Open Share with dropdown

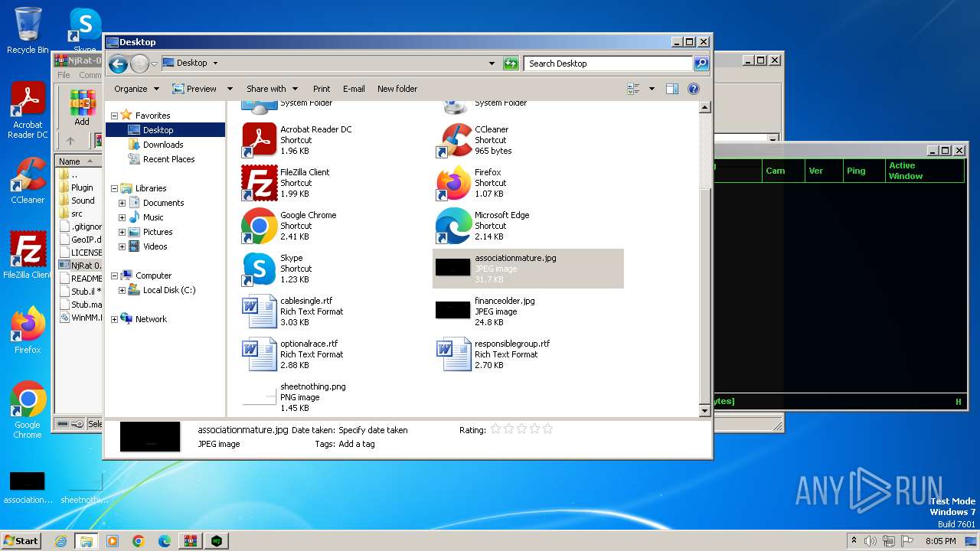272,89
